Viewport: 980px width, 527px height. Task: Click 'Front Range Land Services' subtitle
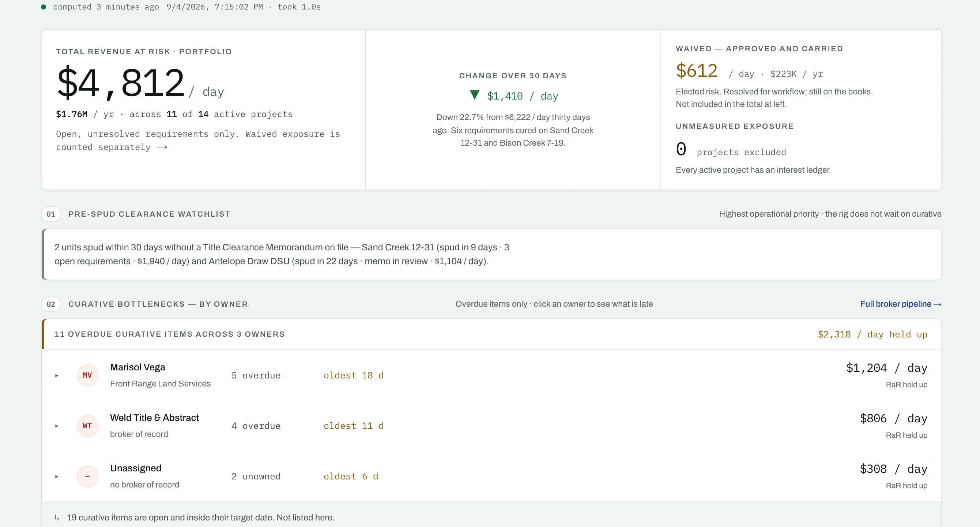[x=160, y=384]
